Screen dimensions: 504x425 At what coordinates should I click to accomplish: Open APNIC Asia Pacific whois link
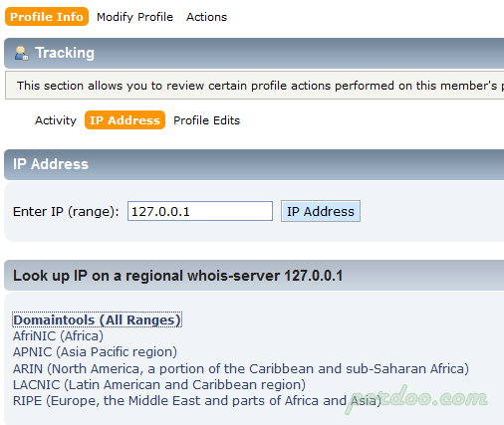pyautogui.click(x=95, y=352)
